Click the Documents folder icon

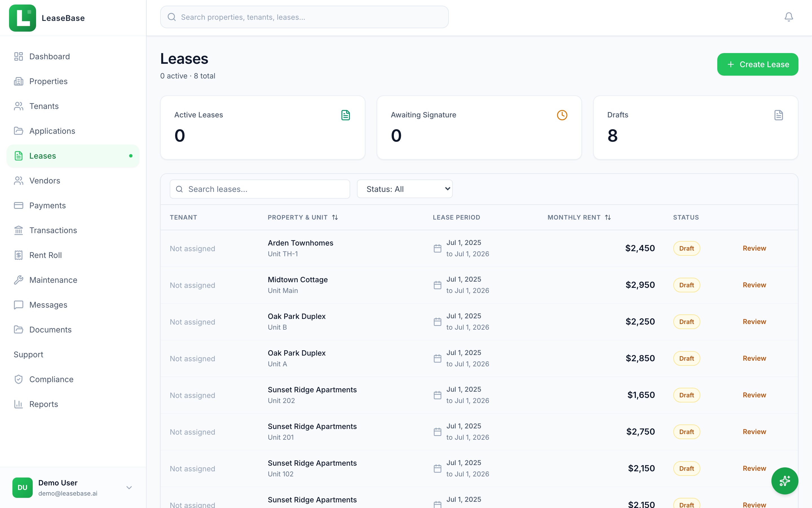(18, 330)
